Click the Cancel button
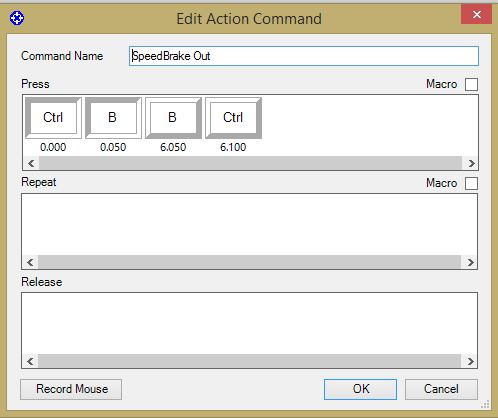This screenshot has width=498, height=418. [441, 389]
